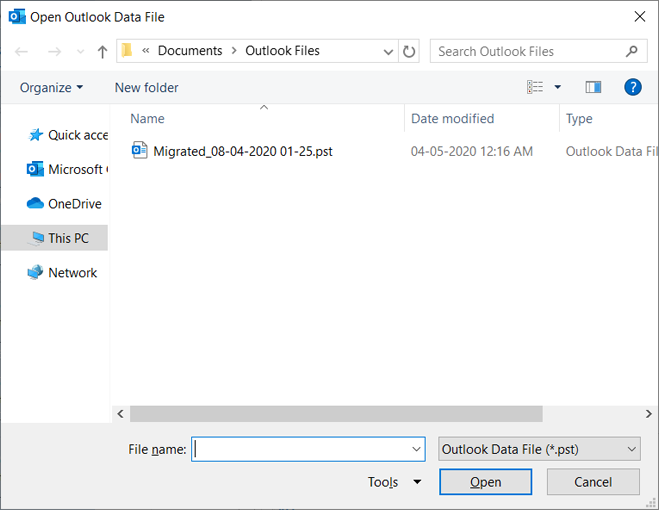
Task: Sort files by Type column
Action: [x=579, y=119]
